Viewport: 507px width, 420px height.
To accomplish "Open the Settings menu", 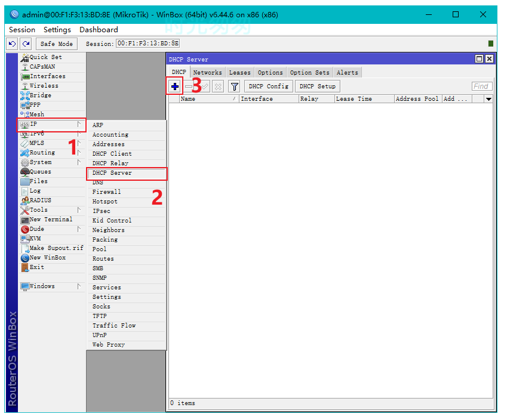I will (x=57, y=30).
